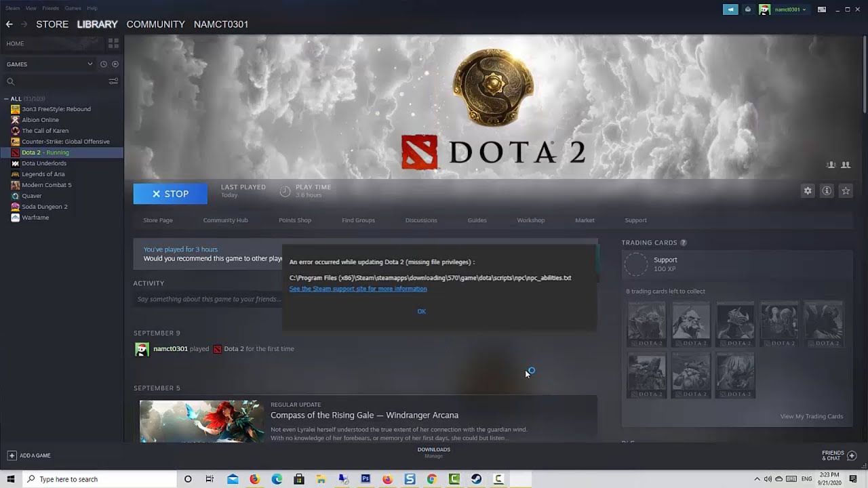
Task: Open Compass of the Rising Gale headline
Action: click(x=364, y=415)
